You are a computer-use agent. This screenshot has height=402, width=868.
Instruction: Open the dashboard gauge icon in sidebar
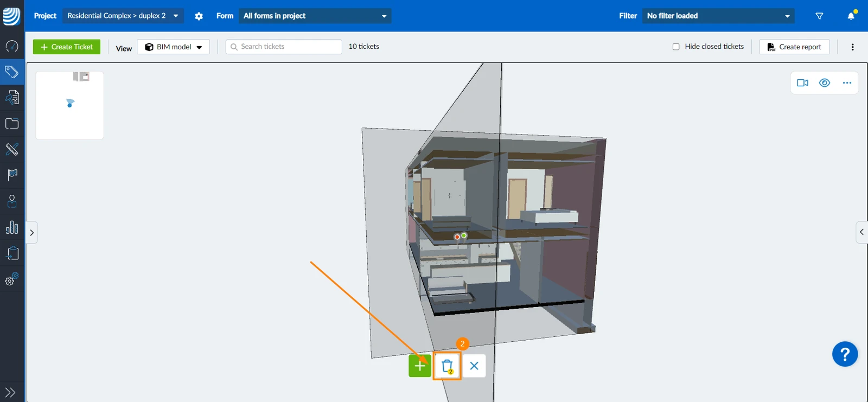[x=12, y=46]
